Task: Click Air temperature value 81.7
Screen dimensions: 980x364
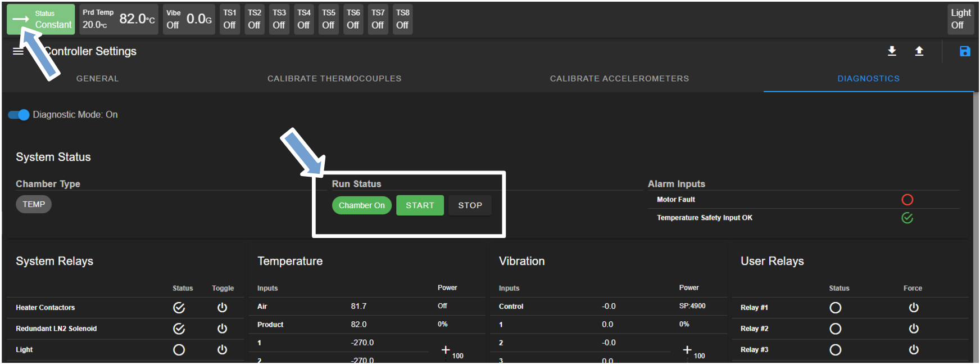Action: [x=359, y=306]
